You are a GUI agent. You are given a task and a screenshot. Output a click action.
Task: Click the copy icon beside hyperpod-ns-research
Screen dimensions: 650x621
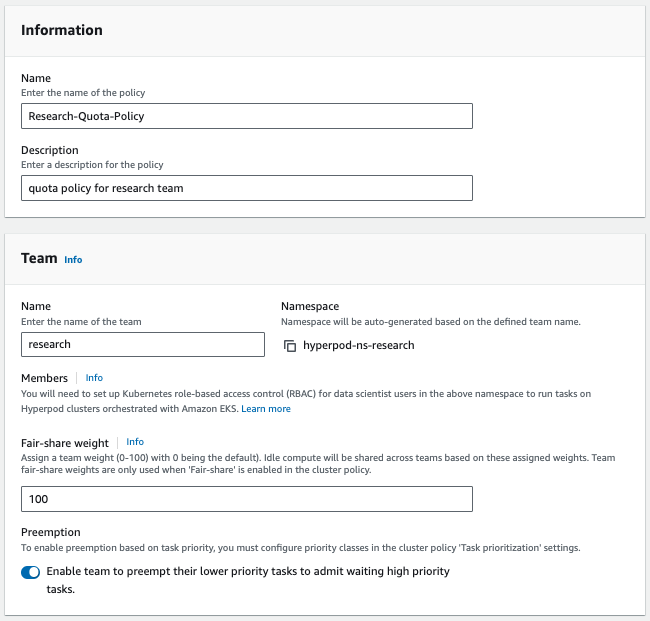290,346
